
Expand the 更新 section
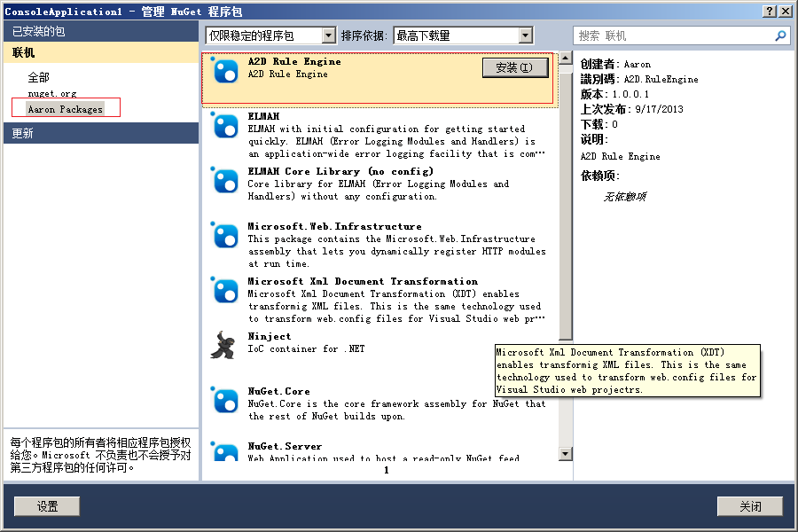coord(101,133)
